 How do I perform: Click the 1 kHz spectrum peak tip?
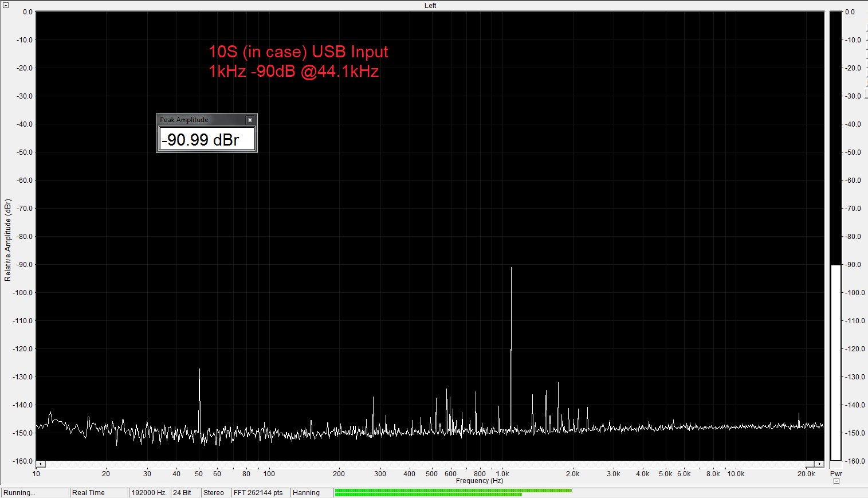pos(511,268)
